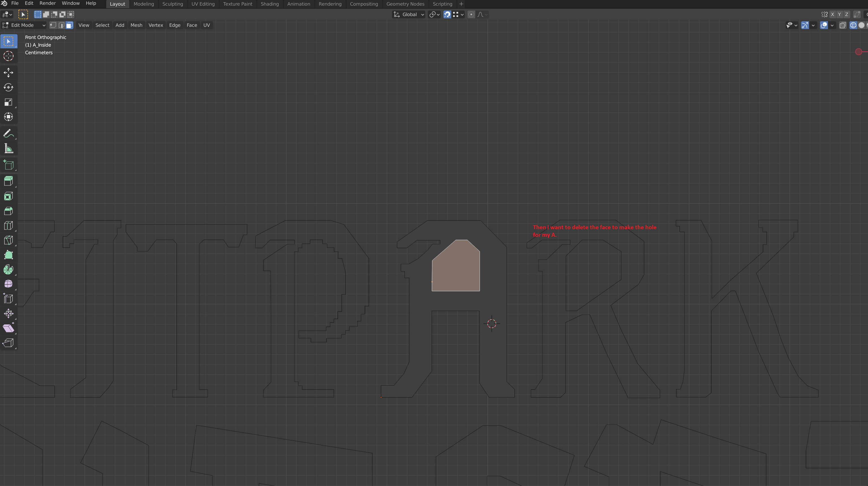Toggle X axis mesh symmetry
The width and height of the screenshot is (868, 486).
[832, 14]
